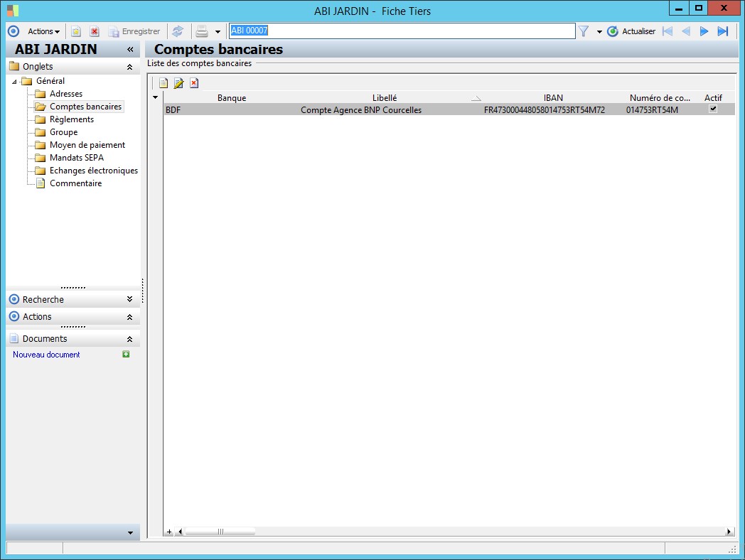Collapse the Documents section
This screenshot has width=745, height=560.
(129, 339)
